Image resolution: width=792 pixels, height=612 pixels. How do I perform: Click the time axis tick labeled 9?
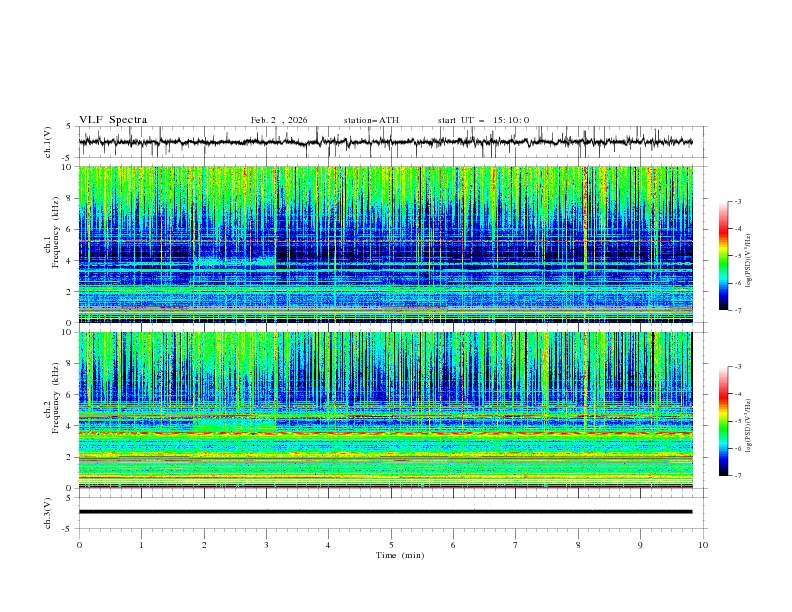click(x=640, y=545)
